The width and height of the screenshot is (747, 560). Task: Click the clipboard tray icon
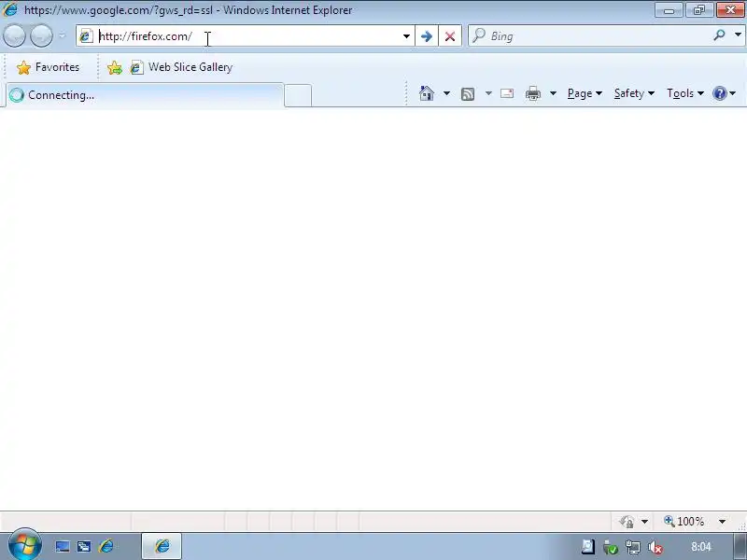[x=588, y=547]
